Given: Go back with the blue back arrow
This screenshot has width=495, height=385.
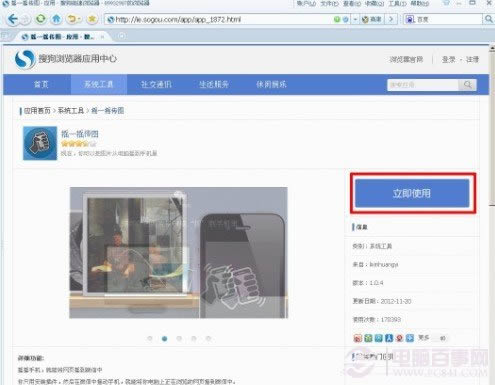Looking at the screenshot, I should point(13,19).
